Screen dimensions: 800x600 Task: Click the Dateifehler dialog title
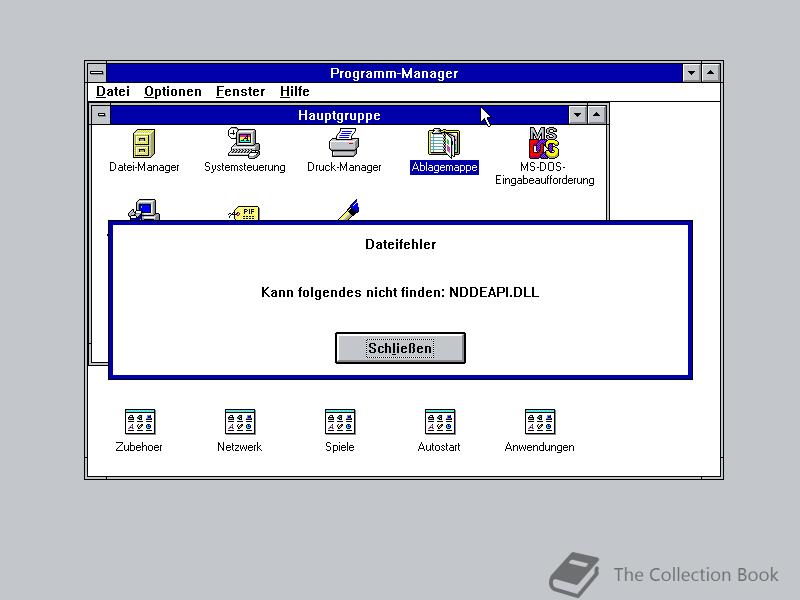[x=401, y=244]
